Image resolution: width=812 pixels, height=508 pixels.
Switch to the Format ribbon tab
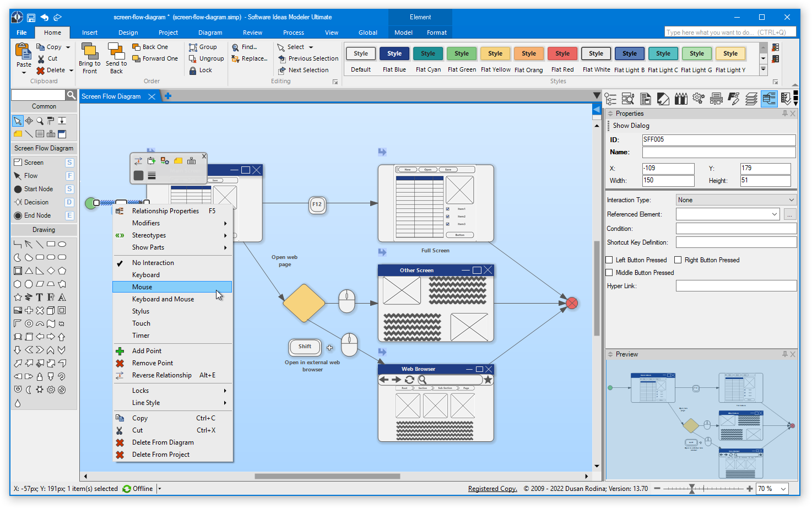click(x=436, y=32)
